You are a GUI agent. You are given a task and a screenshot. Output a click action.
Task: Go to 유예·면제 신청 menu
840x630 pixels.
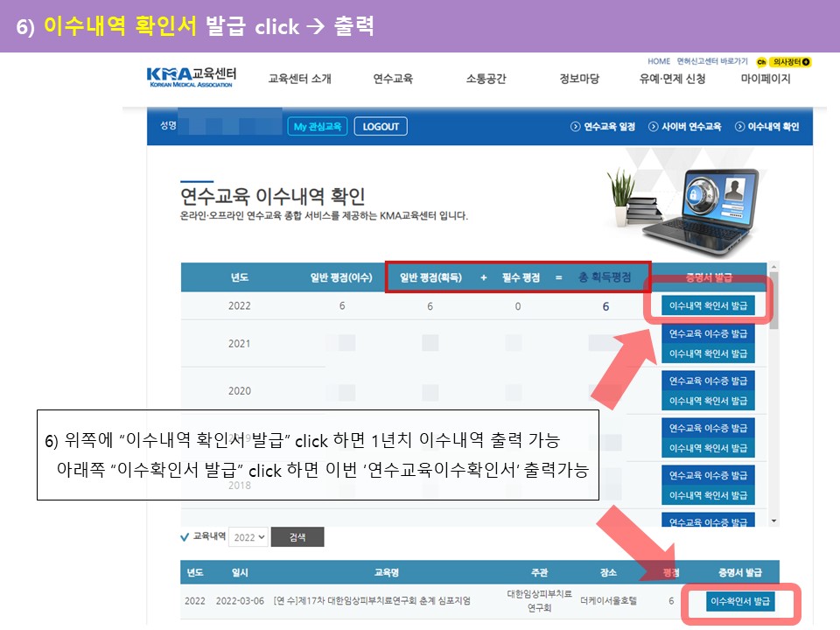point(672,79)
